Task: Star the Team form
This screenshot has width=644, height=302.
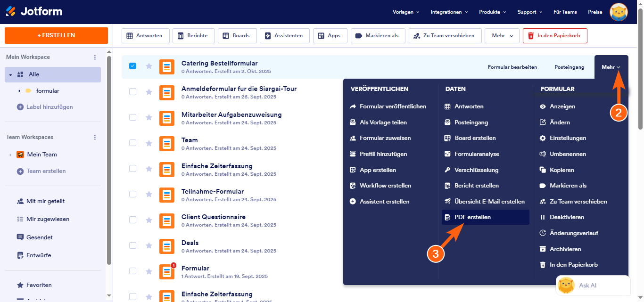Action: click(x=149, y=143)
